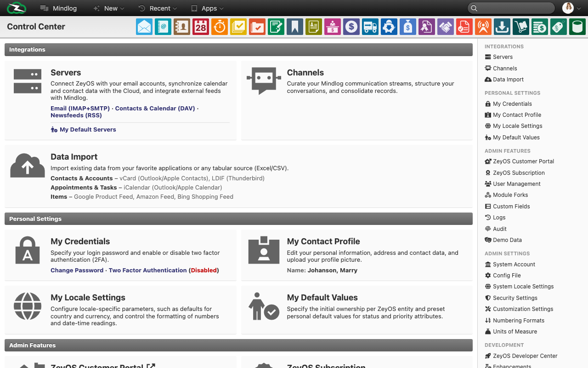Open ZeyOS Developer Center in the sidebar
The width and height of the screenshot is (588, 368).
(521, 356)
